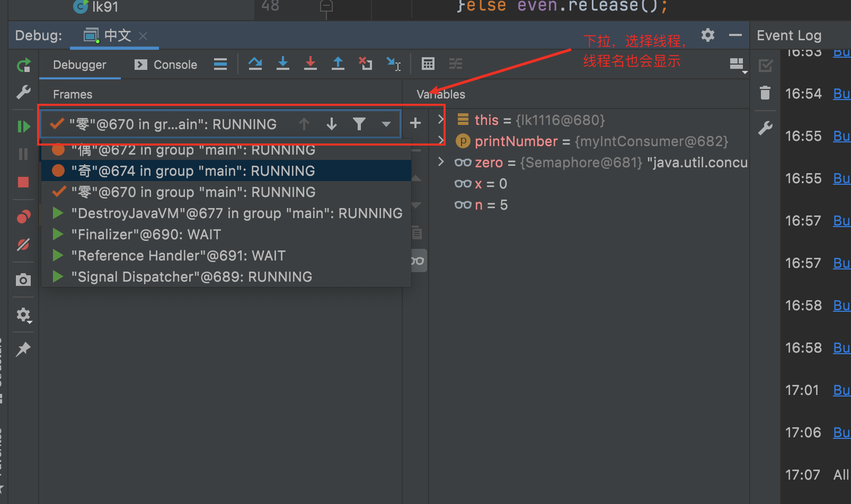
Task: Select thread "零"@670 in dropdown list
Action: tap(226, 192)
